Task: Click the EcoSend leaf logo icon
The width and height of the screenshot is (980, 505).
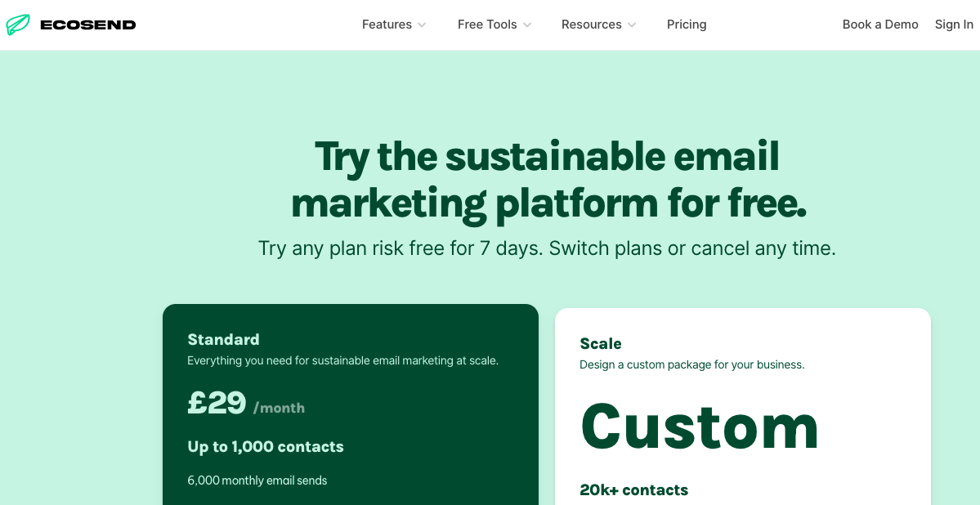Action: 17,25
